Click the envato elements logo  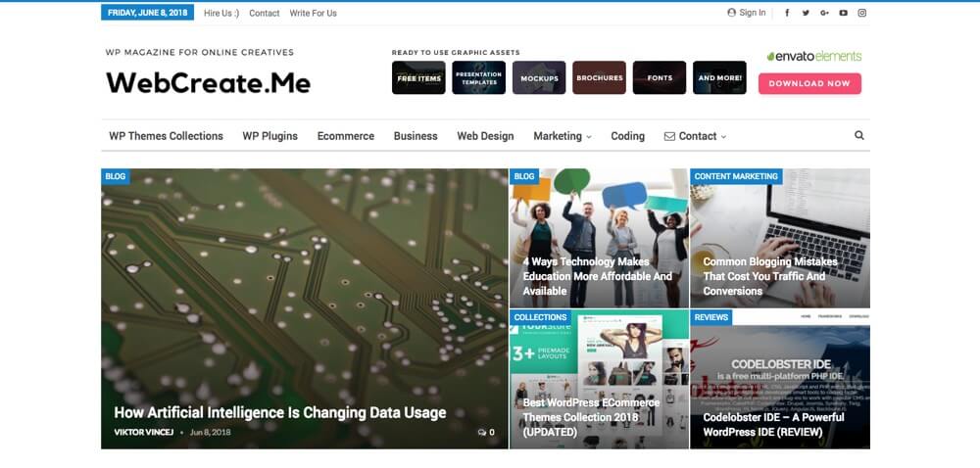click(x=813, y=56)
